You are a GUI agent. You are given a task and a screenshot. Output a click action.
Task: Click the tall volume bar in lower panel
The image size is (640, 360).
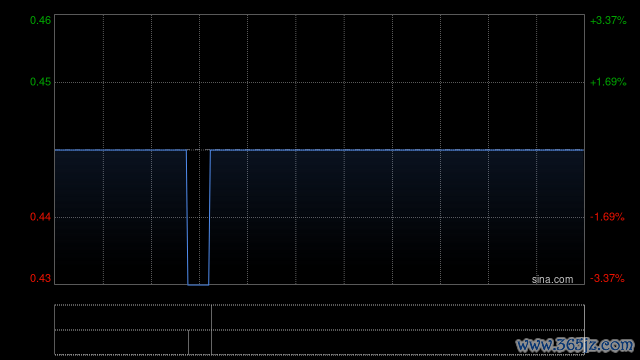[211, 330]
